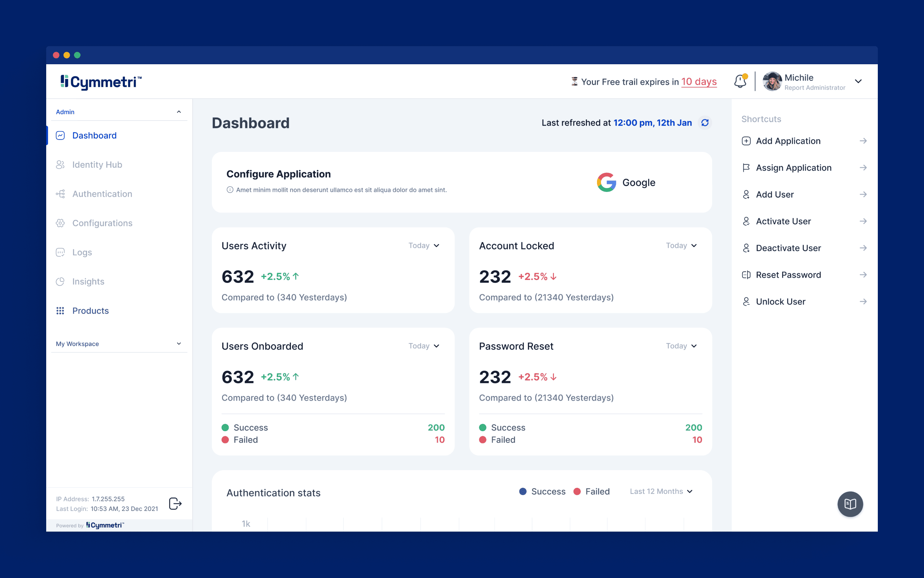Open the user profile dropdown chevron
Viewport: 924px width, 578px height.
coord(858,82)
